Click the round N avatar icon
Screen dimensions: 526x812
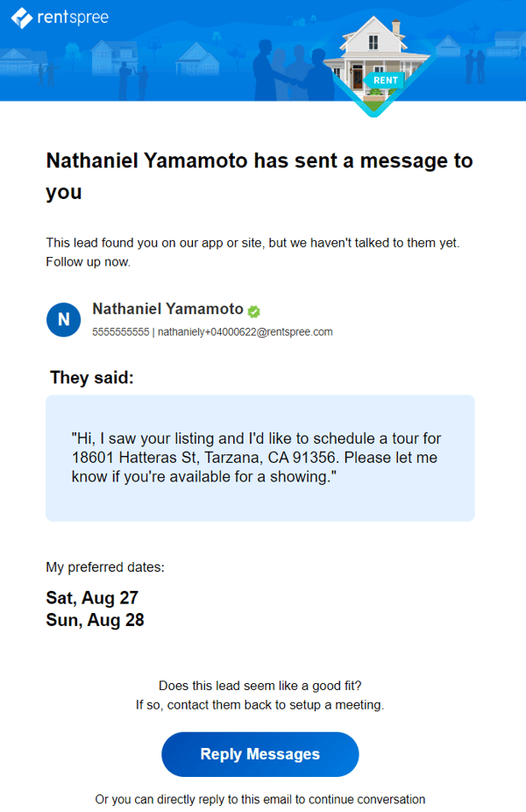pyautogui.click(x=63, y=320)
